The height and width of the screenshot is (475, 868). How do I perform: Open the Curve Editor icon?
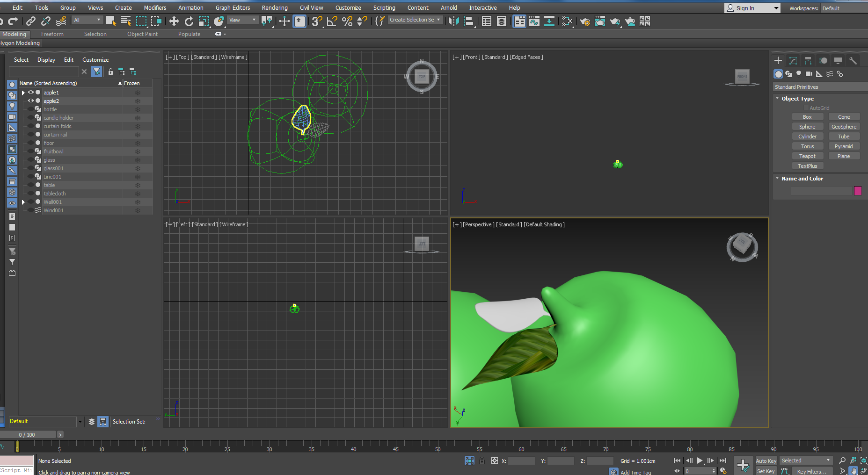pos(534,21)
